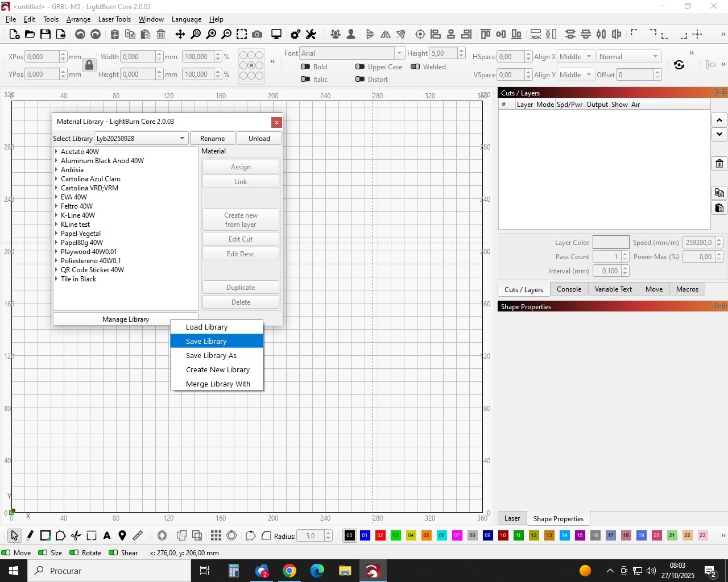This screenshot has width=728, height=582.
Task: Open the device settings wrench icon
Action: pos(311,35)
